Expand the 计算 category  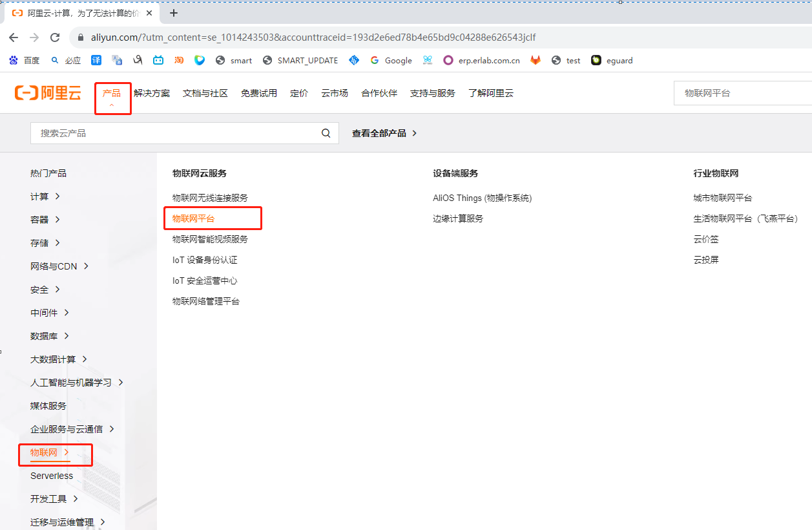coord(45,196)
